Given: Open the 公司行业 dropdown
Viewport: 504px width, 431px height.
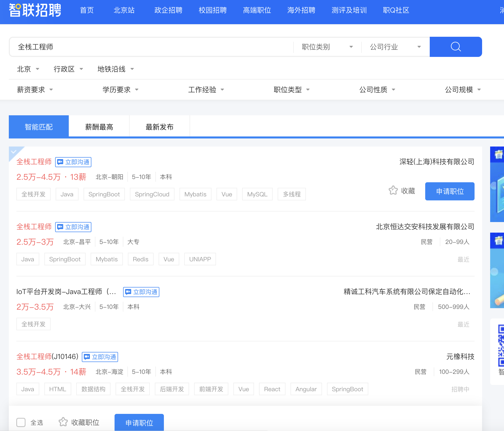Looking at the screenshot, I should point(395,47).
